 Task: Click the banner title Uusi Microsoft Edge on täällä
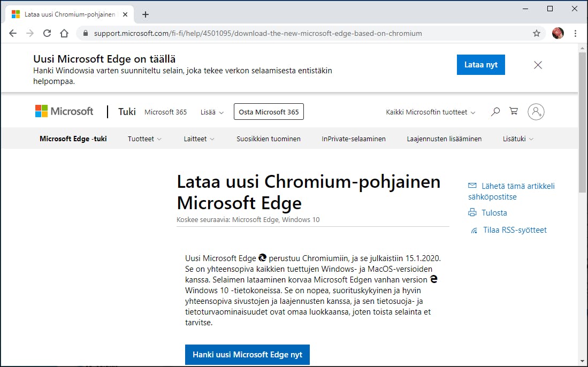(x=104, y=59)
